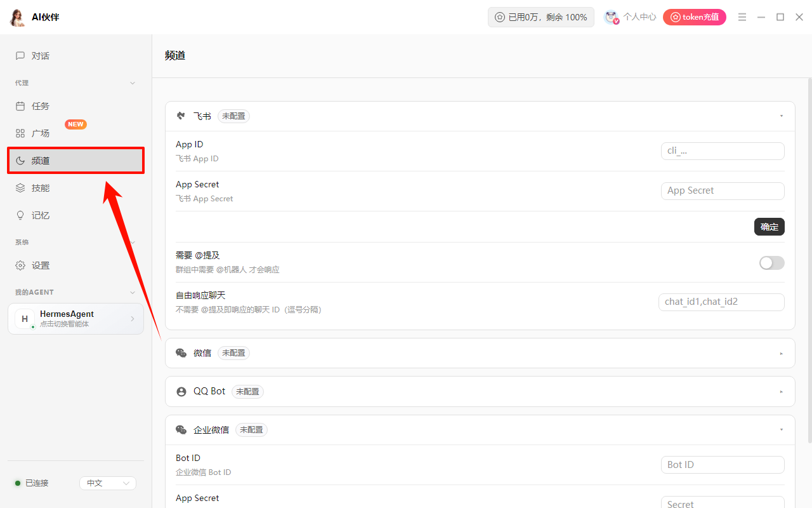Click the moon icon beside 频道

pos(20,161)
